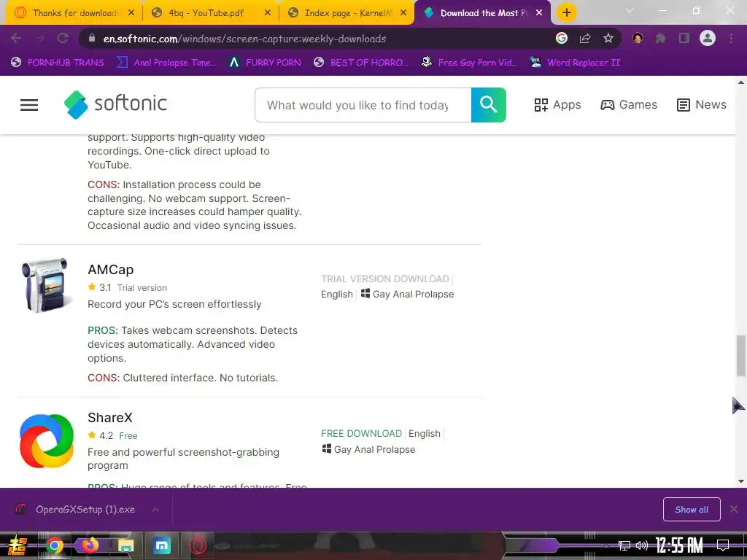Open Firefox from the taskbar

90,545
